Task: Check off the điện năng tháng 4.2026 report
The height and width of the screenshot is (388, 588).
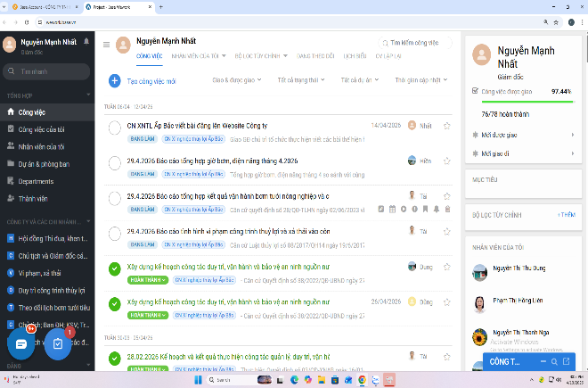Action: (114, 162)
